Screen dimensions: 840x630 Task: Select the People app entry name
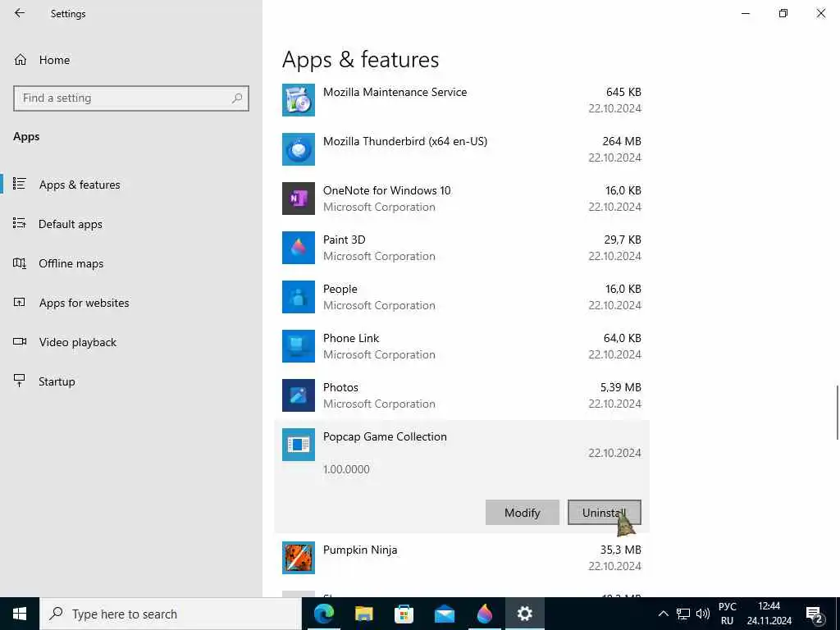click(x=340, y=290)
